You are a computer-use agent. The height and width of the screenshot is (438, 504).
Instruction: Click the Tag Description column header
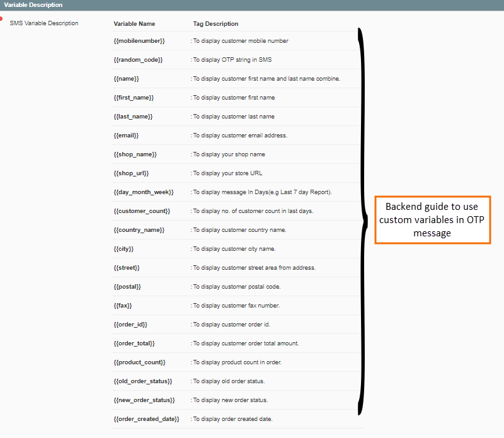pyautogui.click(x=215, y=23)
